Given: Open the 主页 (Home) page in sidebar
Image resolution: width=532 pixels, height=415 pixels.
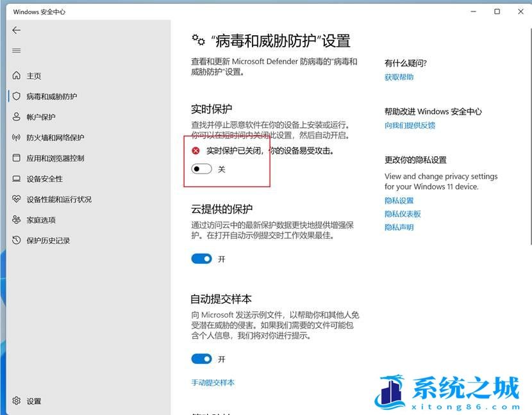Looking at the screenshot, I should click(x=32, y=76).
